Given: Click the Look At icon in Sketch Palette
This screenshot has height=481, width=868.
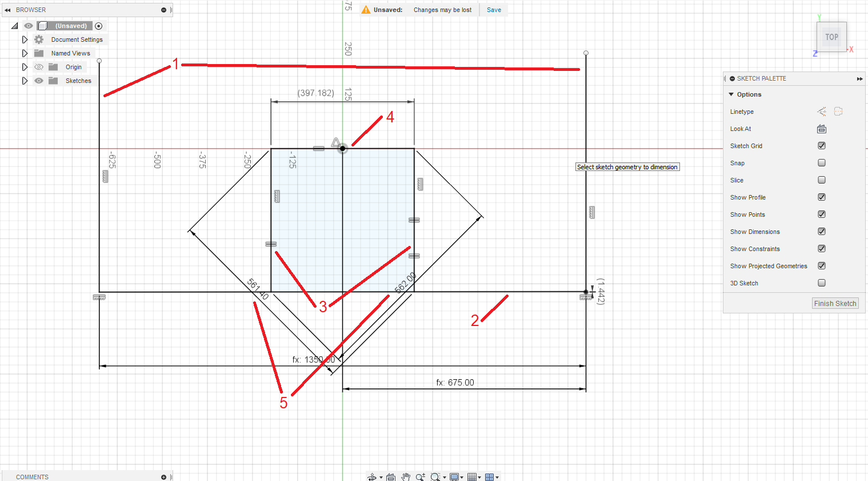Looking at the screenshot, I should (822, 129).
